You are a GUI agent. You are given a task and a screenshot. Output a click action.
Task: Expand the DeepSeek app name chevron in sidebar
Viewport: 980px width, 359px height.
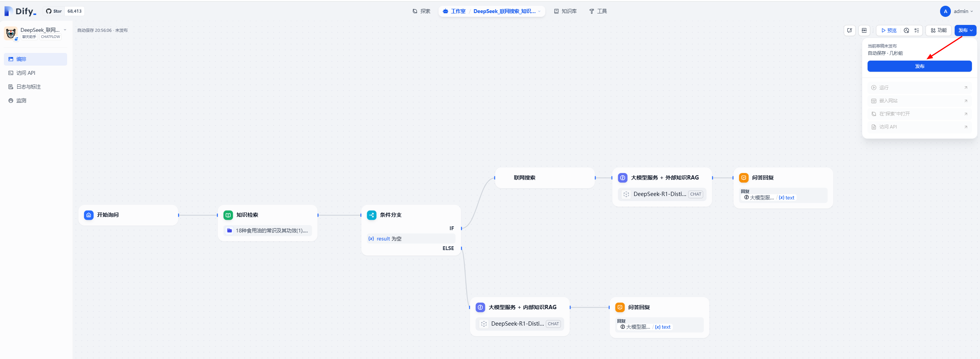tap(65, 30)
